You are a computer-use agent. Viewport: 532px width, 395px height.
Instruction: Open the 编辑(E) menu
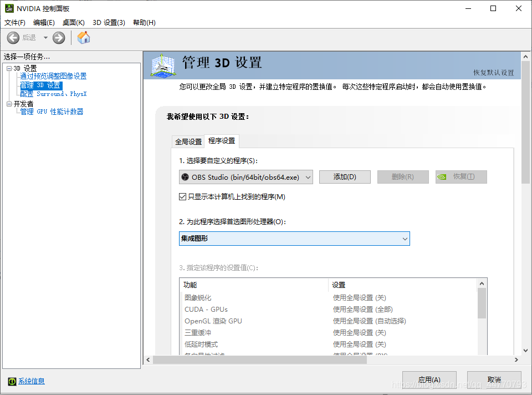pyautogui.click(x=44, y=22)
